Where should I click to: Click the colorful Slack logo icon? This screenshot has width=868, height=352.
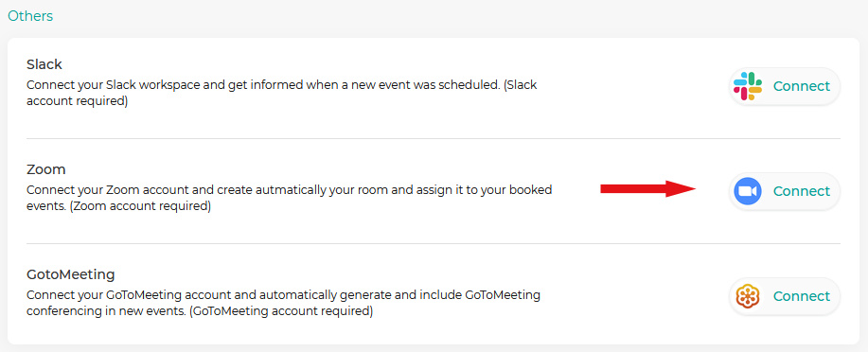(748, 86)
